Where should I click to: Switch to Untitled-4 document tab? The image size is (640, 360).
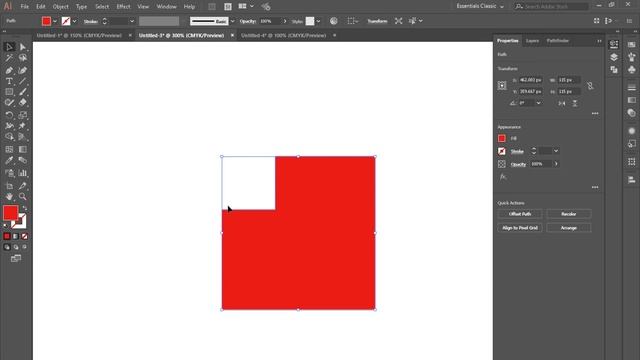284,36
